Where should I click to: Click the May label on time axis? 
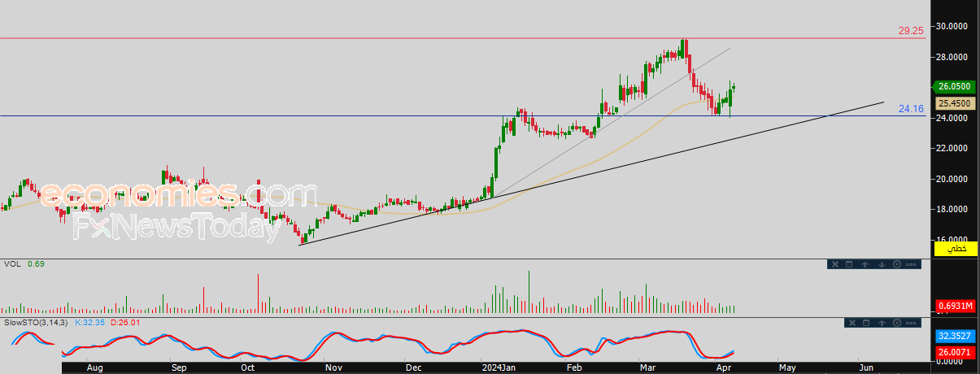pos(787,368)
